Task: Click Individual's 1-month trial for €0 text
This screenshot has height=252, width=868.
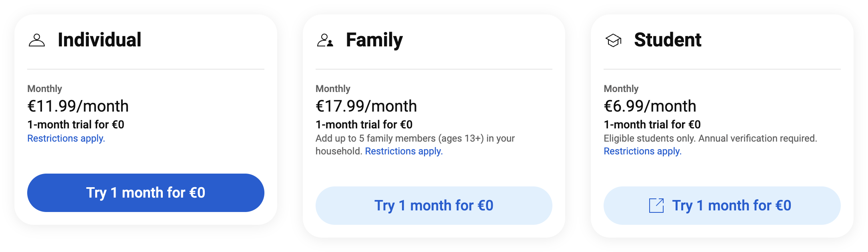Action: [76, 125]
